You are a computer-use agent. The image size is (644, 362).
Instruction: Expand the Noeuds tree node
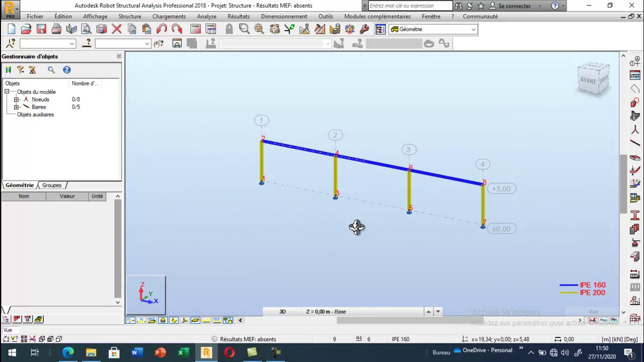click(16, 100)
